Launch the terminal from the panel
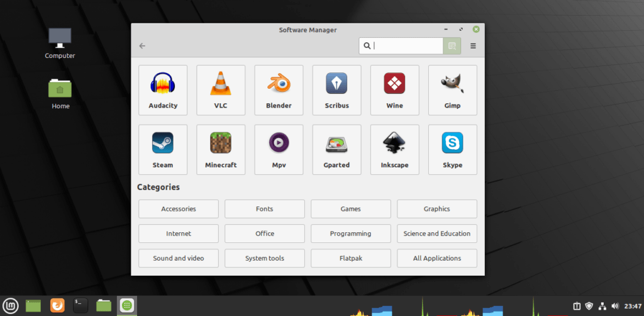Viewport: 644px width, 316px height. pos(80,306)
